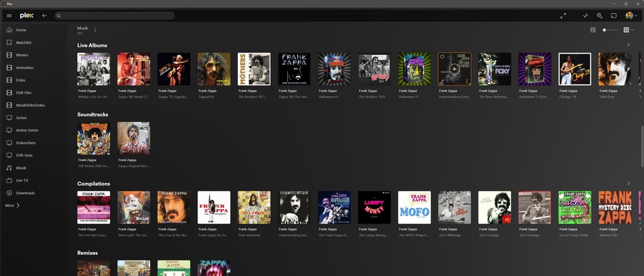This screenshot has height=276, width=644.
Task: Click the magnifier icon in the search bar
Action: coord(58,15)
